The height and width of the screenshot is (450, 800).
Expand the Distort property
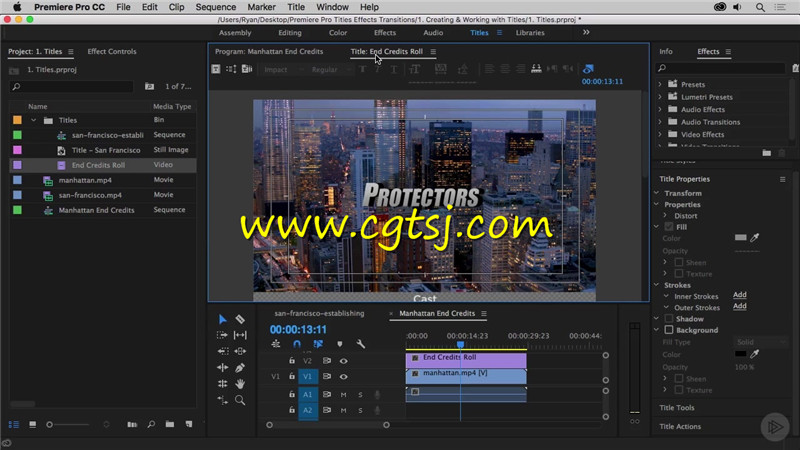coord(665,215)
